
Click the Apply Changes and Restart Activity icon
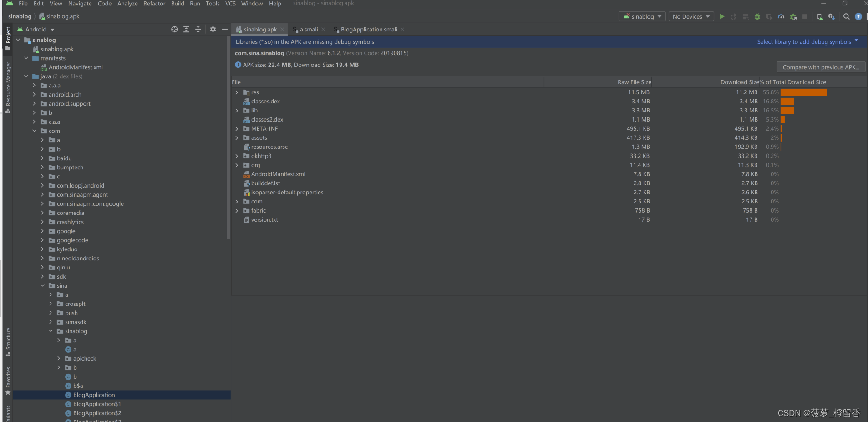pos(734,16)
